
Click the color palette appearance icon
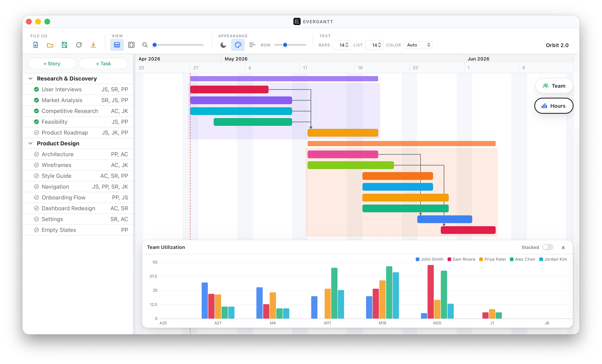click(238, 45)
